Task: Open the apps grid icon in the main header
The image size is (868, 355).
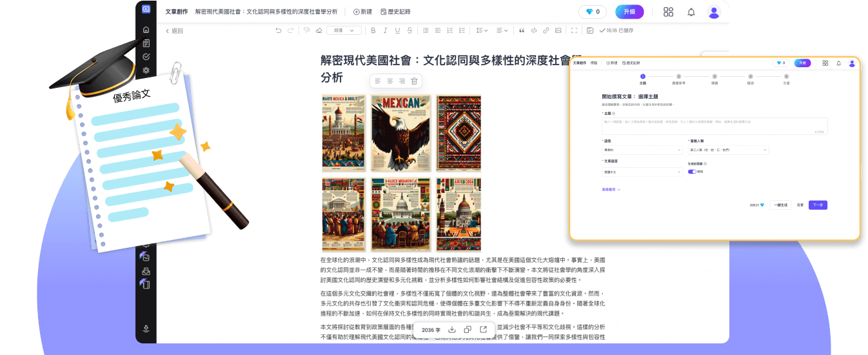Action: 668,12
